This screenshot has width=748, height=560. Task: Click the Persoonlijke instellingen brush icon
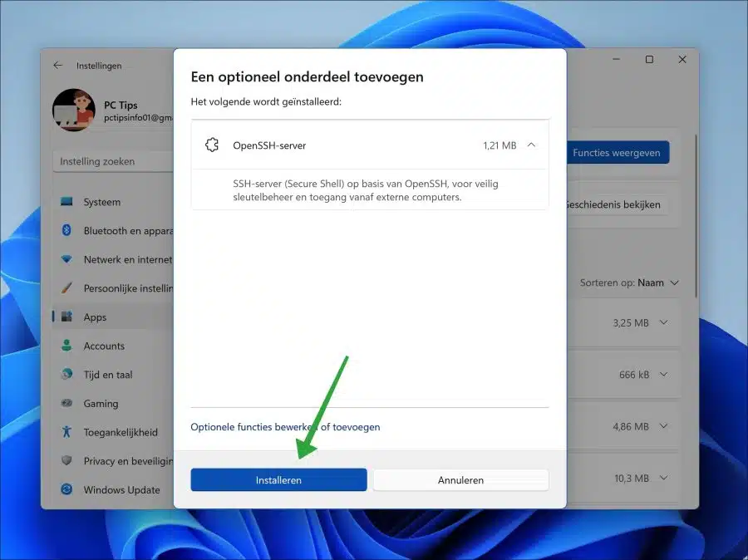66,288
